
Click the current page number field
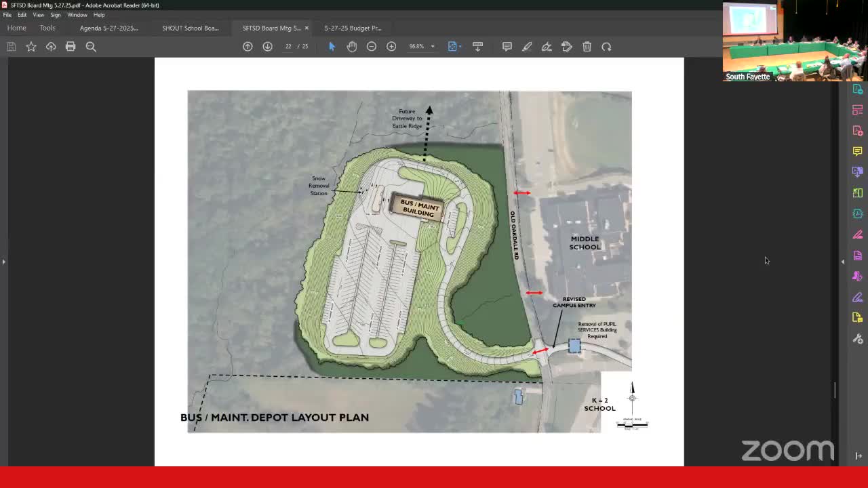(288, 46)
